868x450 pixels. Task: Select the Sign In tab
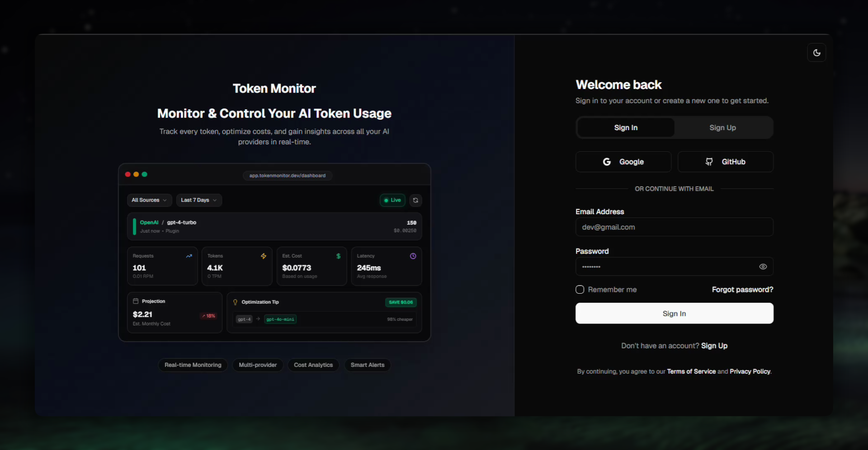click(626, 127)
